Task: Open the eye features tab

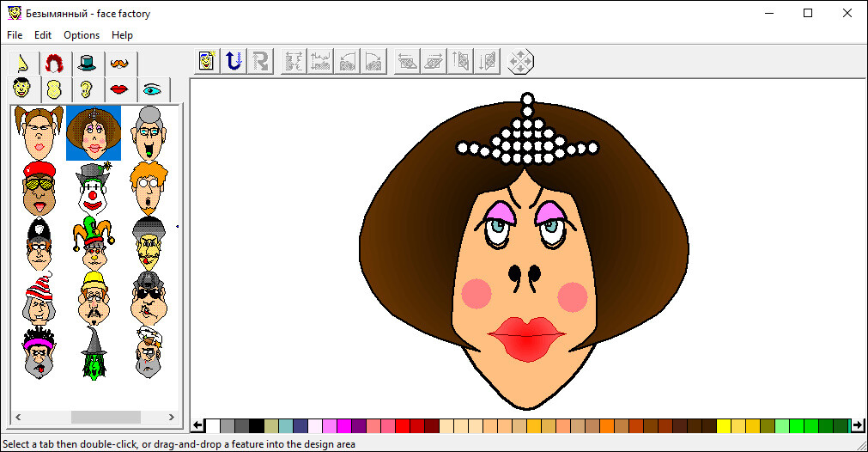Action: click(152, 89)
